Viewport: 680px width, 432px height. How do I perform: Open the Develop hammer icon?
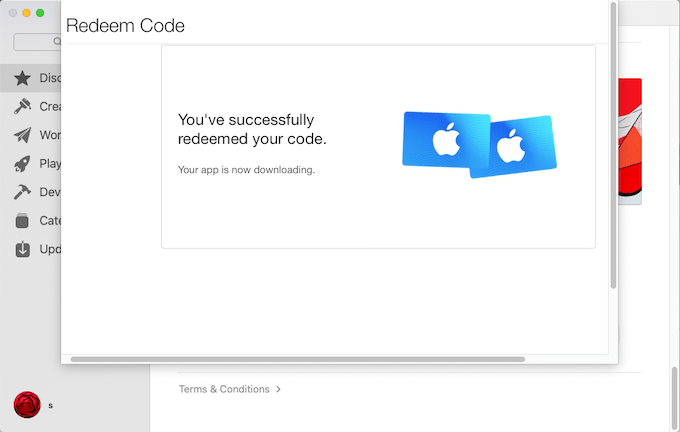point(22,192)
